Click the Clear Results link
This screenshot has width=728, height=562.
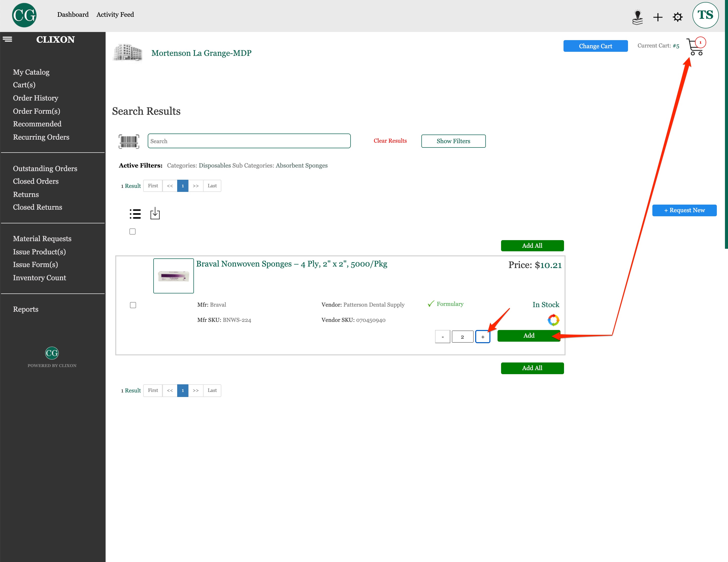point(390,141)
